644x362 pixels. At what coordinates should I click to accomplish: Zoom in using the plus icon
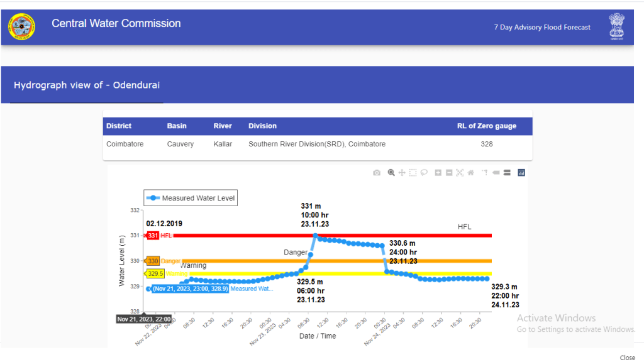pyautogui.click(x=438, y=173)
